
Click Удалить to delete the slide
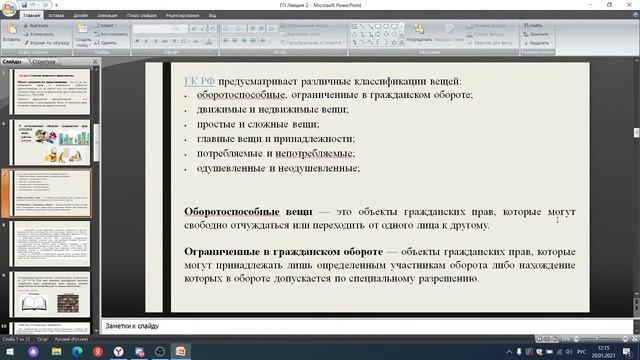point(106,43)
